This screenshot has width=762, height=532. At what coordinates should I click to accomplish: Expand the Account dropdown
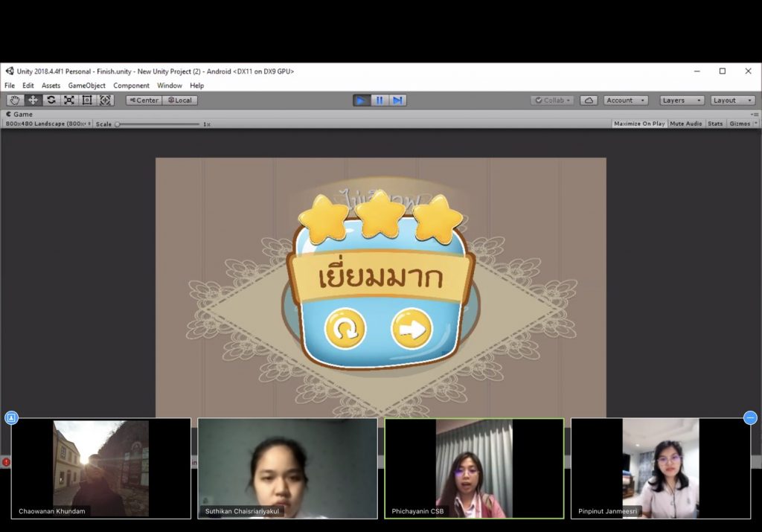tap(625, 100)
